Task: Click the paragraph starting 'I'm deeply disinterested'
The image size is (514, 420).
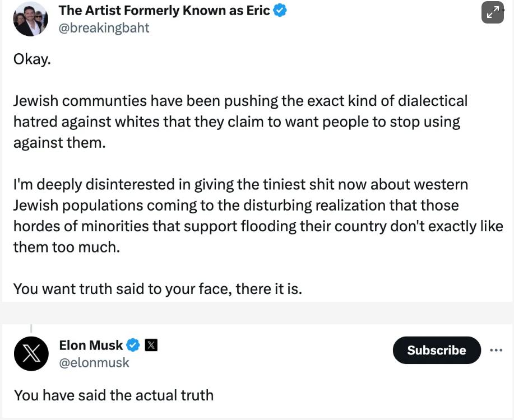Action: (258, 216)
